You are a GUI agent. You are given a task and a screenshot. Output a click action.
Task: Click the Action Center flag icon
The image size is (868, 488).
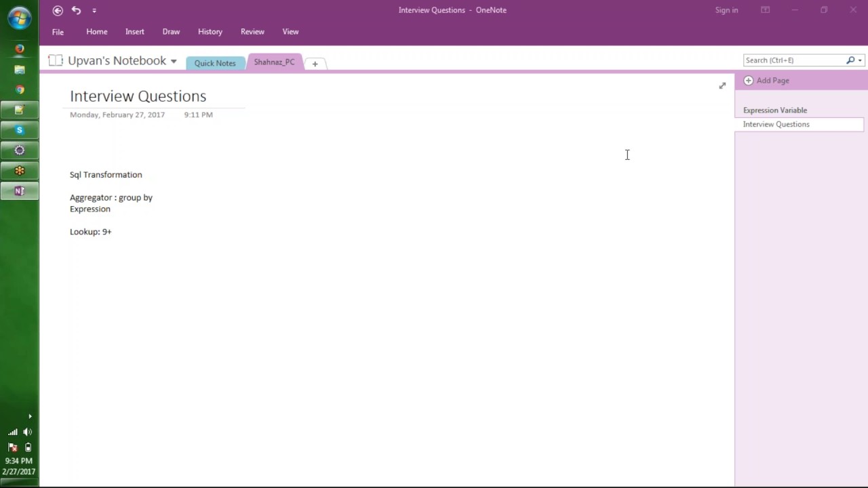click(x=12, y=447)
